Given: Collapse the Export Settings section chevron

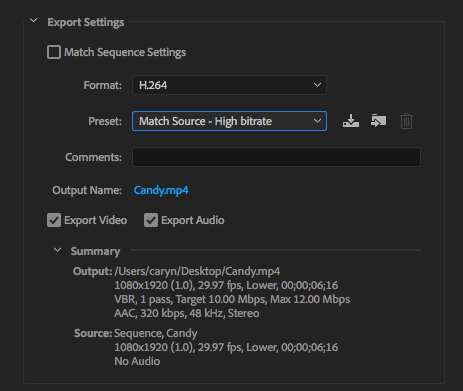Looking at the screenshot, I should tap(33, 20).
